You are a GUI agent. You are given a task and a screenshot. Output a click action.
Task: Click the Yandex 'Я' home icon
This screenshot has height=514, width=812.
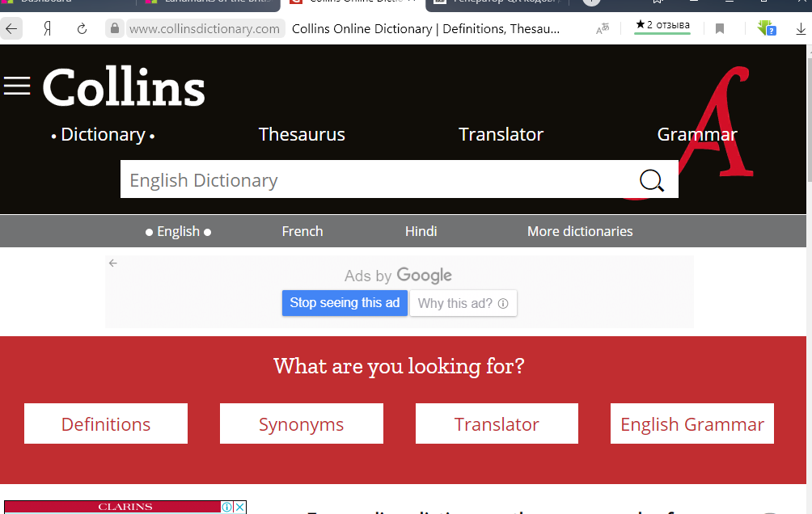pyautogui.click(x=48, y=29)
